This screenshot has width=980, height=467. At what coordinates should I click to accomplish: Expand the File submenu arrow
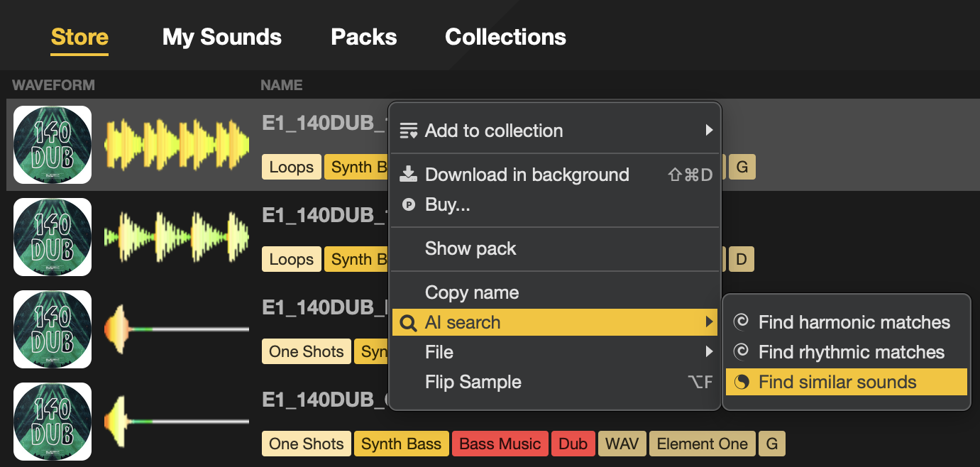pos(708,351)
